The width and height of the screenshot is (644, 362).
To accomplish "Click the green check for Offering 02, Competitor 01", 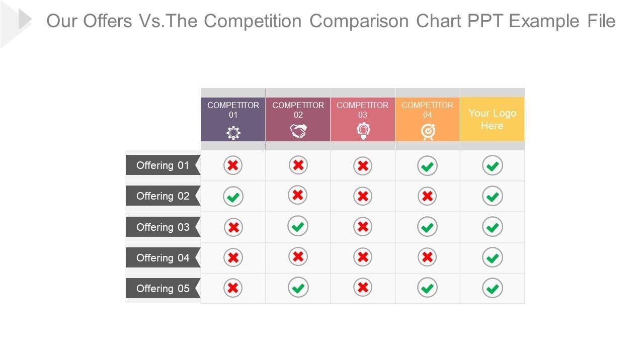I will coord(233,197).
